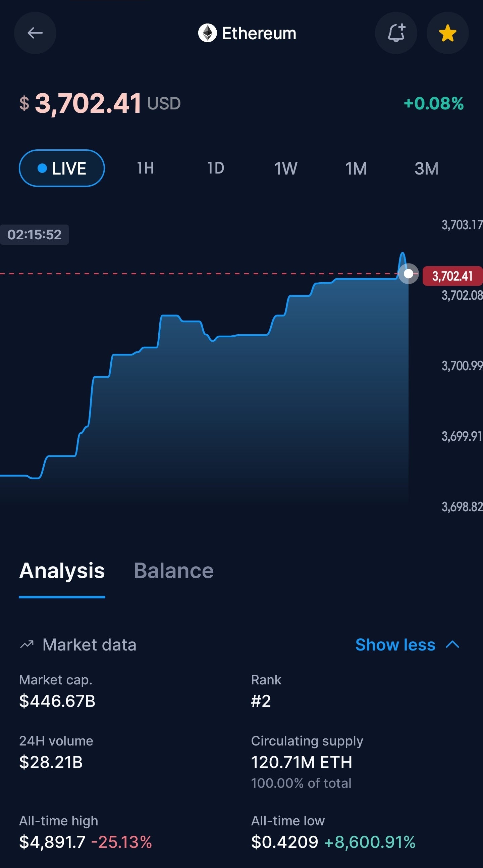Tap the 3,700.99 axis value
Screen dimensions: 483x868
pyautogui.click(x=462, y=366)
